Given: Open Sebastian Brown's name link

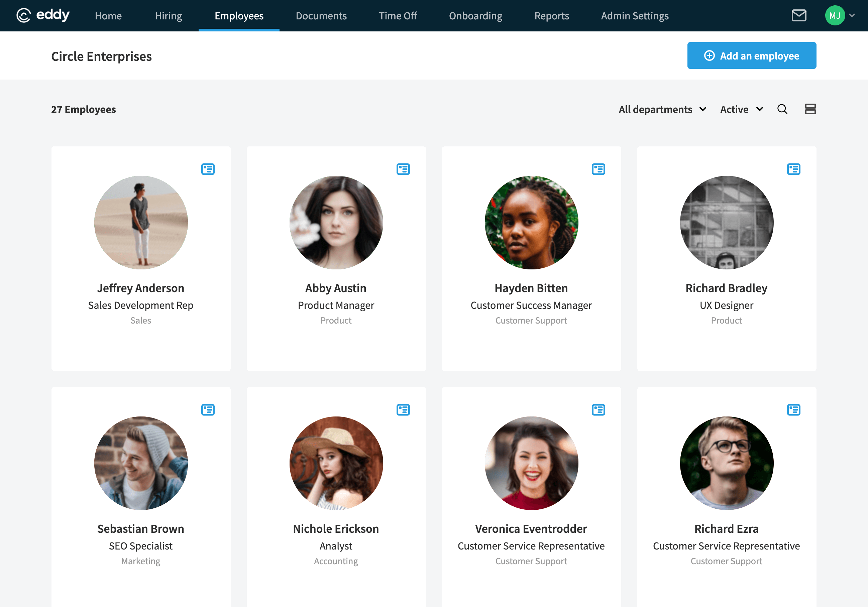Looking at the screenshot, I should pos(141,529).
